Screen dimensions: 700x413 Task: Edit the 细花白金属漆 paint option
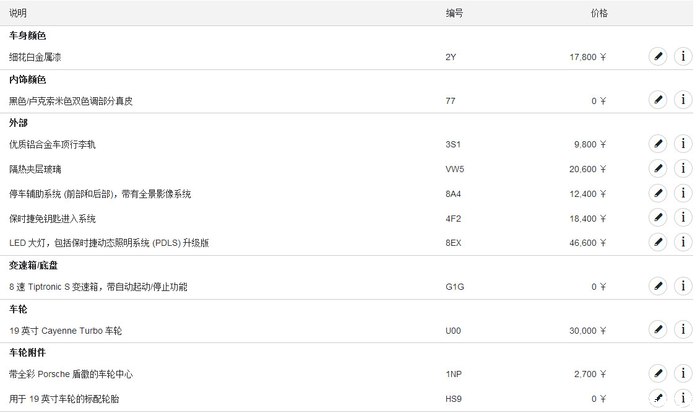click(x=658, y=56)
